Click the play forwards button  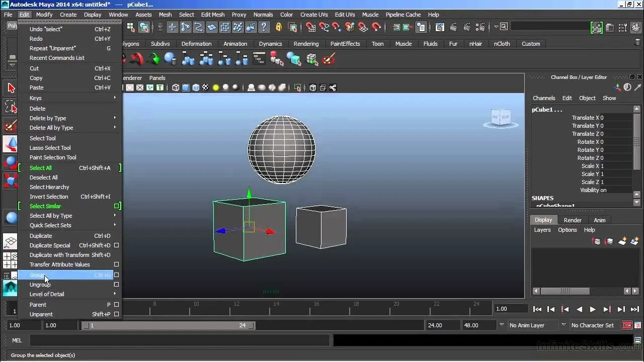point(593,309)
